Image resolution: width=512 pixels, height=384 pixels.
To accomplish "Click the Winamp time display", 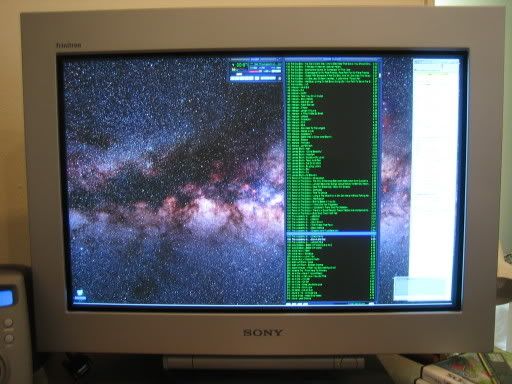I will (239, 65).
